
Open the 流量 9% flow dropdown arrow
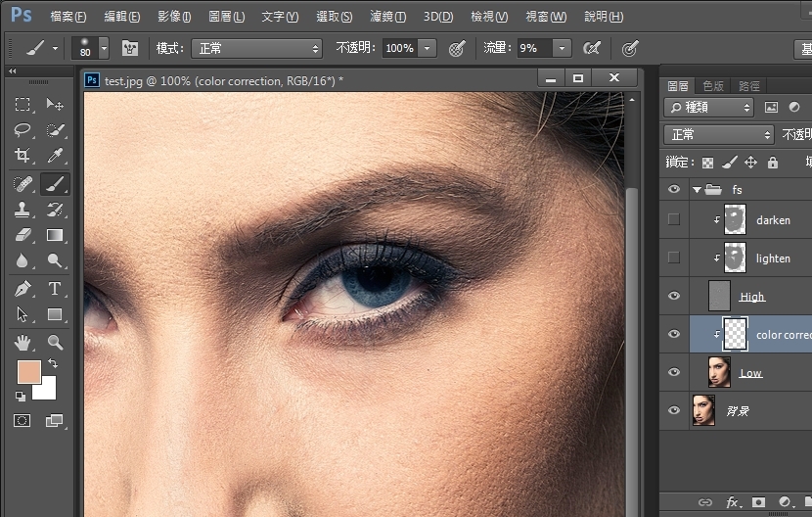562,48
